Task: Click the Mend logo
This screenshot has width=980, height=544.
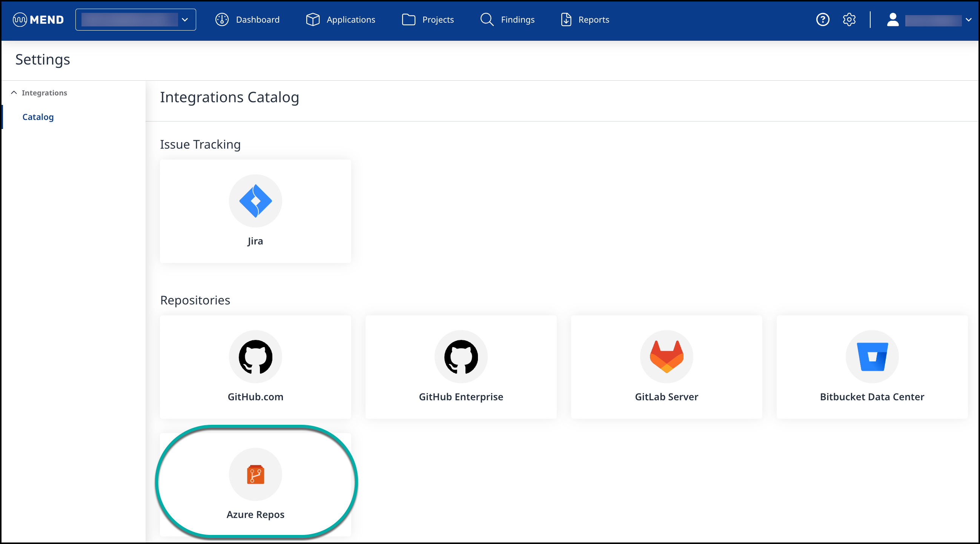Action: (38, 20)
